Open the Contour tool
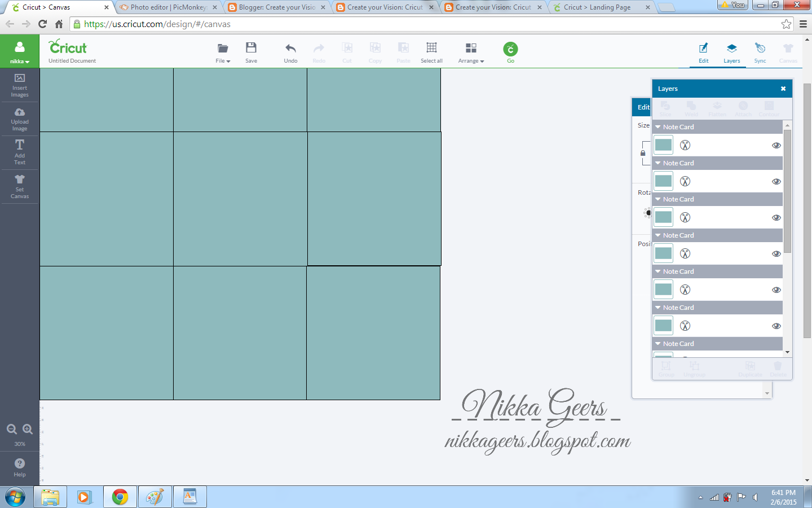The image size is (812, 508). (769, 108)
